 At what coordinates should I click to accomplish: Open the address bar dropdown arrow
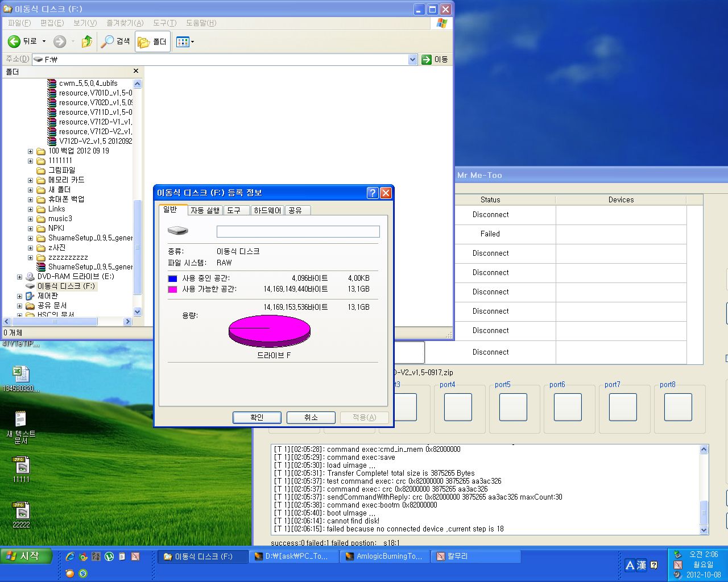pos(413,59)
